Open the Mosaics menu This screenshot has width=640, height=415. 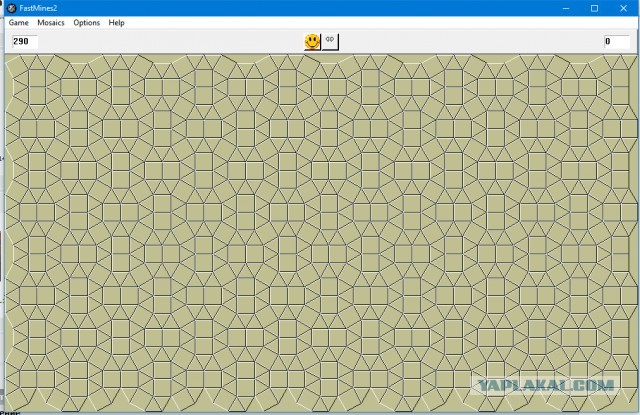(51, 23)
